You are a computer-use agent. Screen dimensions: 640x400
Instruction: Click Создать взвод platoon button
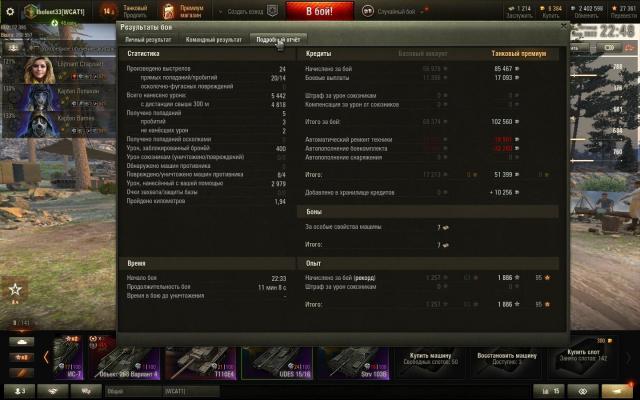click(246, 10)
